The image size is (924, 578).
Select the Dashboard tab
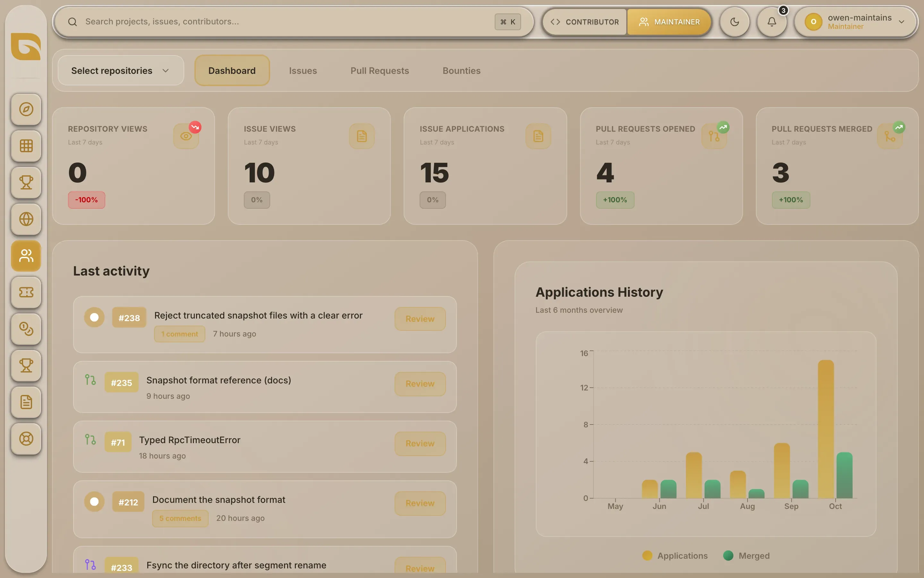click(x=232, y=71)
